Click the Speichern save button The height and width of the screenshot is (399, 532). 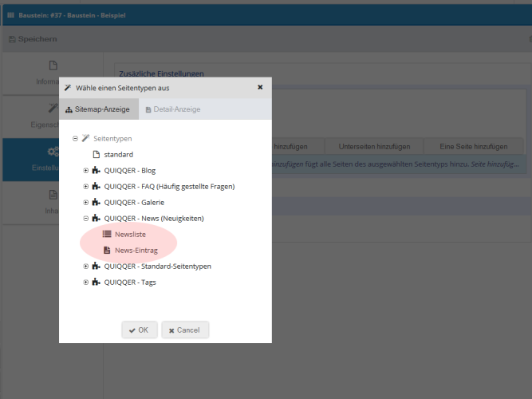click(x=33, y=39)
